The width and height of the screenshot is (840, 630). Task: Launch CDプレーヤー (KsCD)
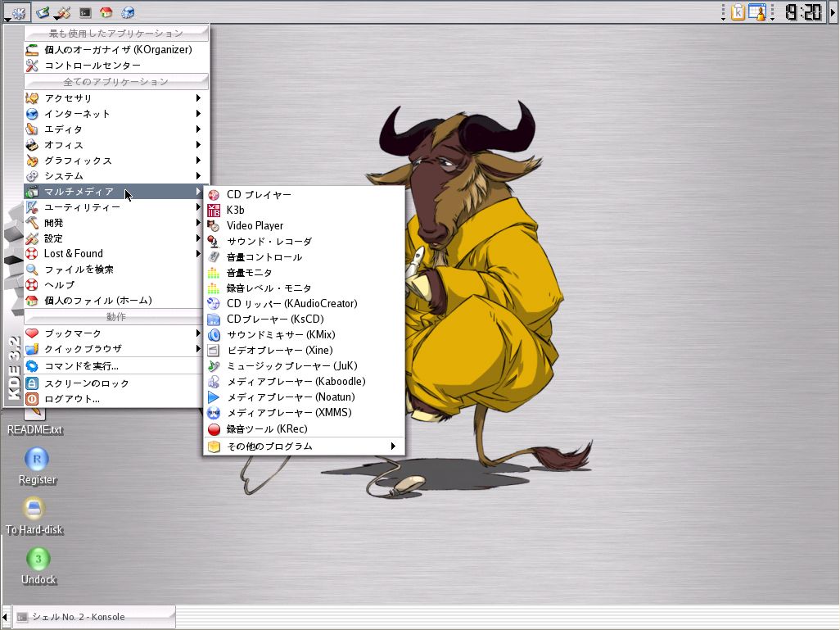point(304,319)
